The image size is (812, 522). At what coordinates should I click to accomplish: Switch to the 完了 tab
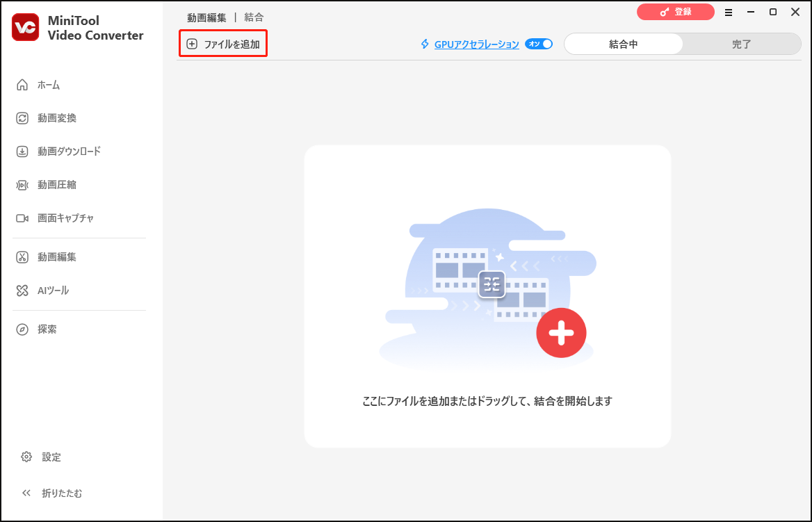click(742, 44)
